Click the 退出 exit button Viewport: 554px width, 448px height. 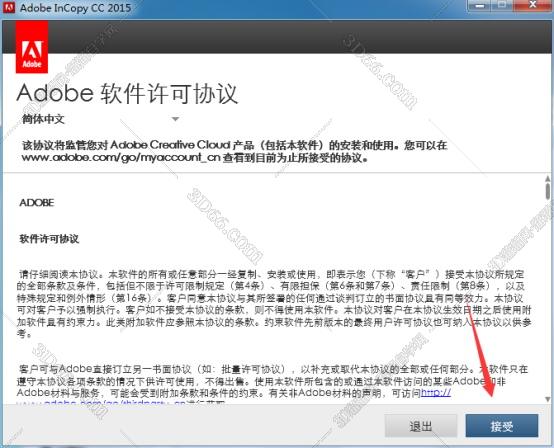(421, 426)
